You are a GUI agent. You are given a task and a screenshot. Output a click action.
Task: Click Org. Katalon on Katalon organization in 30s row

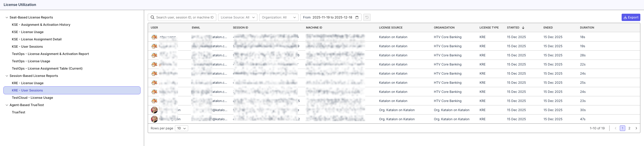click(x=451, y=110)
